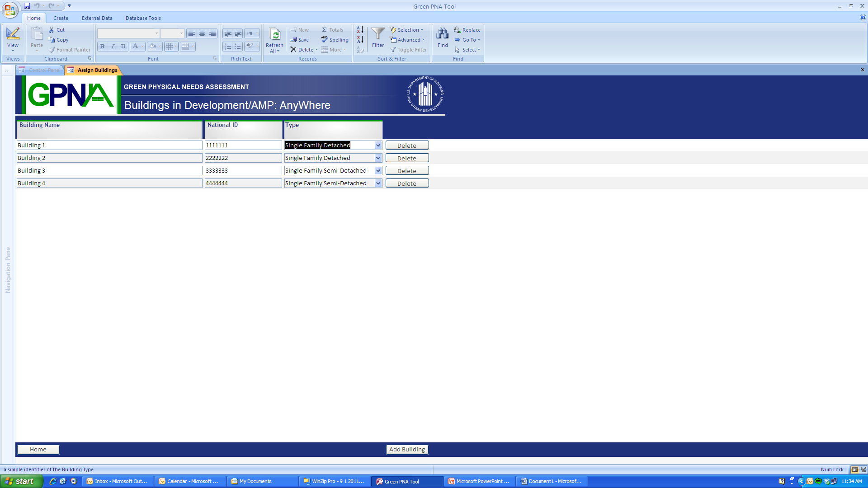Delete the Building 2 row
Image resolution: width=868 pixels, height=488 pixels.
coord(407,158)
